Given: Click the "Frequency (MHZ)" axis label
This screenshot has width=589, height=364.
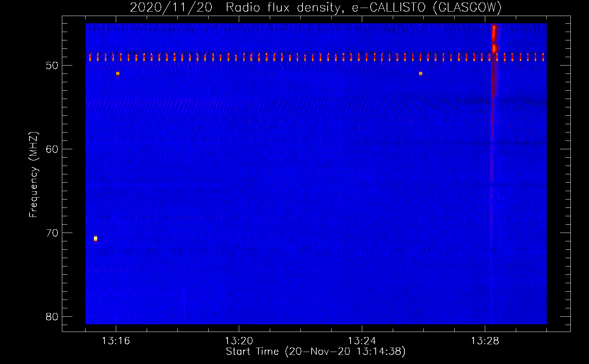Looking at the screenshot, I should (33, 175).
